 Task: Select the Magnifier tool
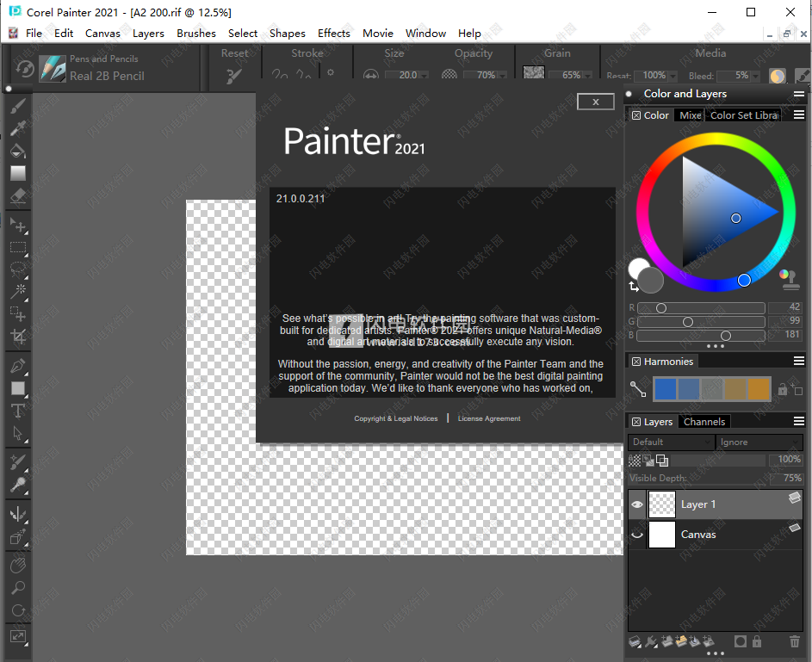pyautogui.click(x=17, y=588)
